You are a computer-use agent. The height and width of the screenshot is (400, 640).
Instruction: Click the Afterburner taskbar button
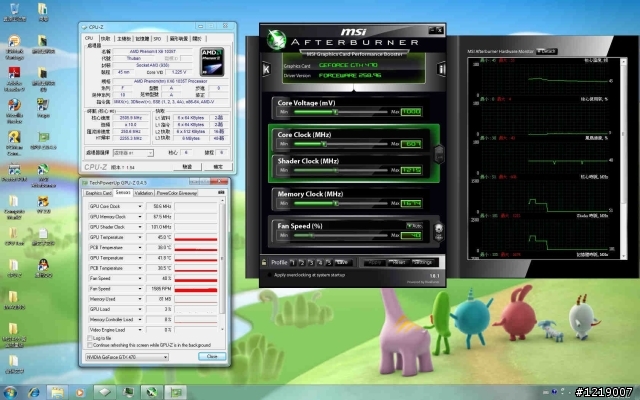(152, 393)
